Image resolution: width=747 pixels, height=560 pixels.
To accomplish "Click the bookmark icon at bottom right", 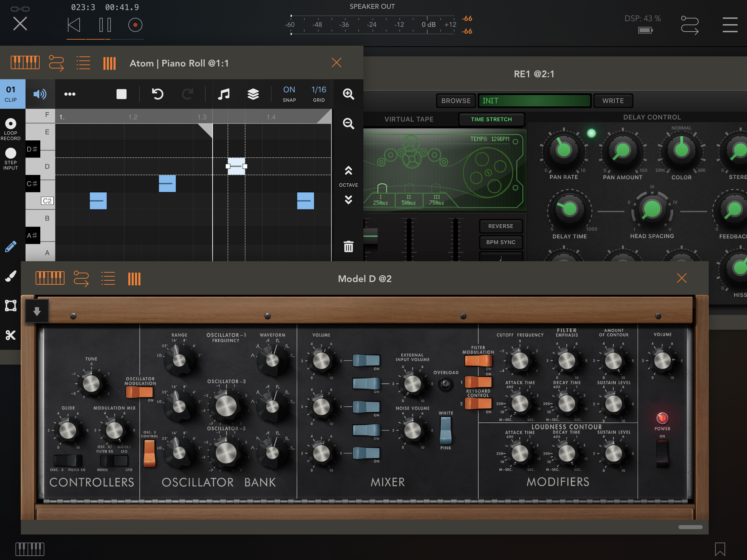I will tap(720, 549).
